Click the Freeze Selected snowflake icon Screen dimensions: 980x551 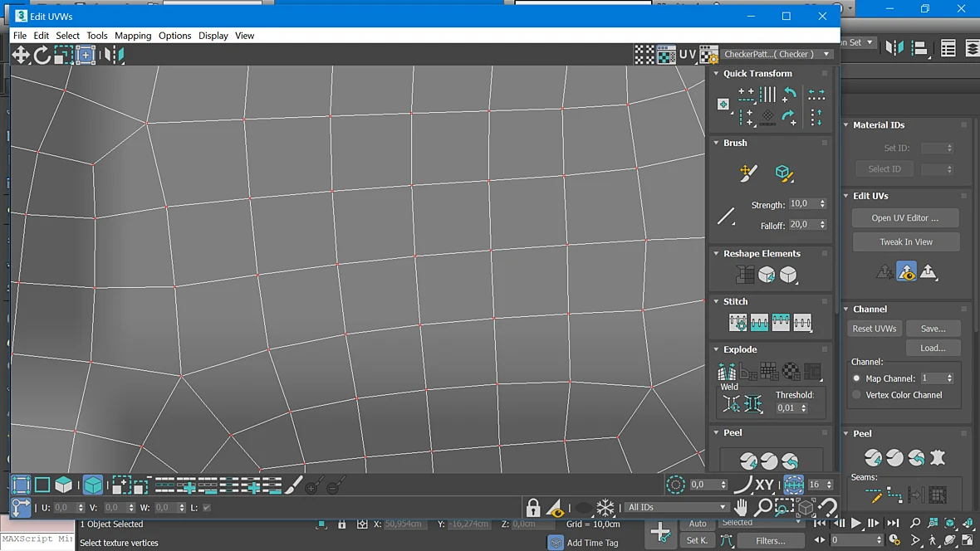pos(605,507)
